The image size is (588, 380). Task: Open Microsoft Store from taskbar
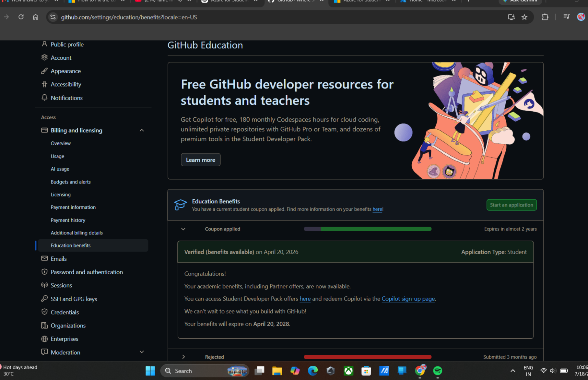(x=366, y=371)
